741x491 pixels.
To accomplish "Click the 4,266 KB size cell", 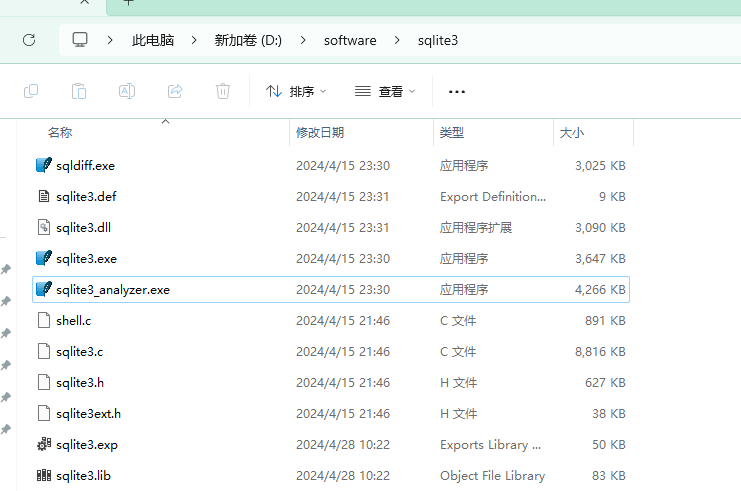I will point(600,290).
